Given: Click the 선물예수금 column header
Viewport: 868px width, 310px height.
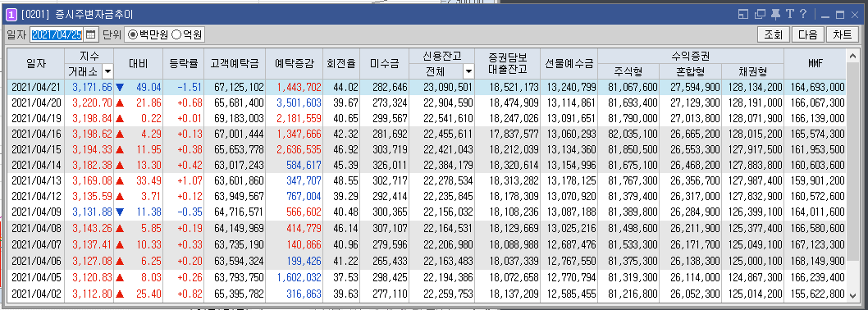Looking at the screenshot, I should [569, 64].
